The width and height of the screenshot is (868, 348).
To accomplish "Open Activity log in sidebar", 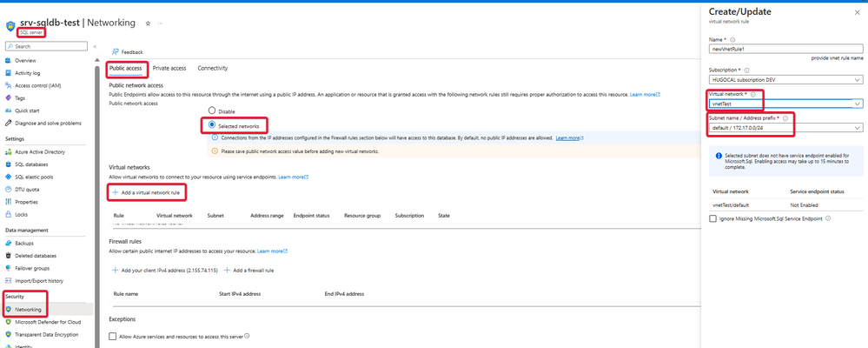I will [x=28, y=73].
